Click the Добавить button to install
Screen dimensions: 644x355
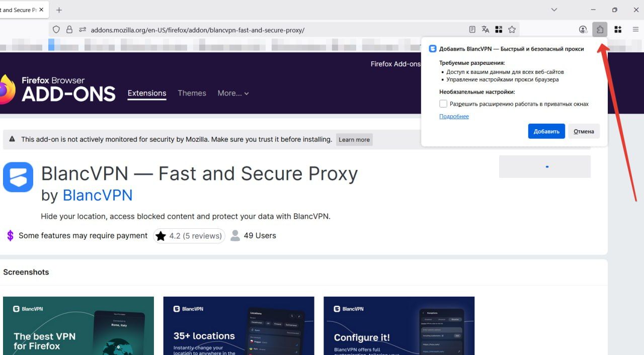pyautogui.click(x=546, y=131)
